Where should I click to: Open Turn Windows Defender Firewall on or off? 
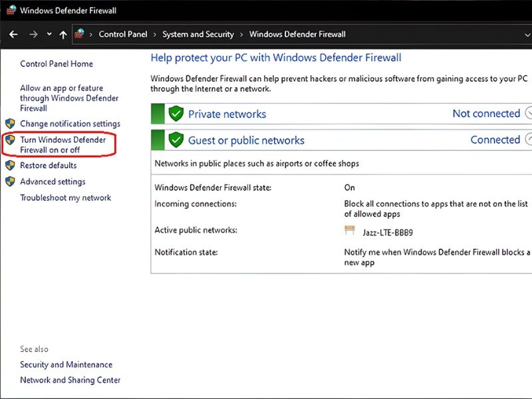pyautogui.click(x=63, y=145)
